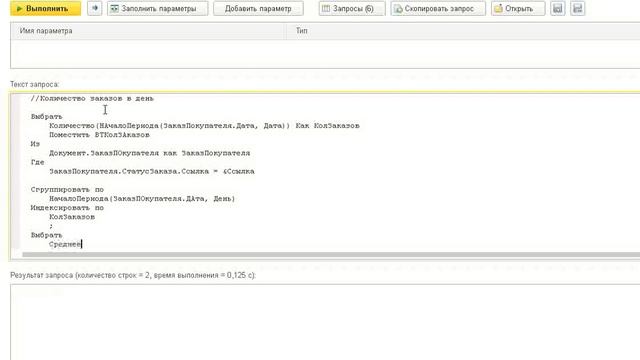Click the КолЗаказов line under Индексировать

pos(72,217)
